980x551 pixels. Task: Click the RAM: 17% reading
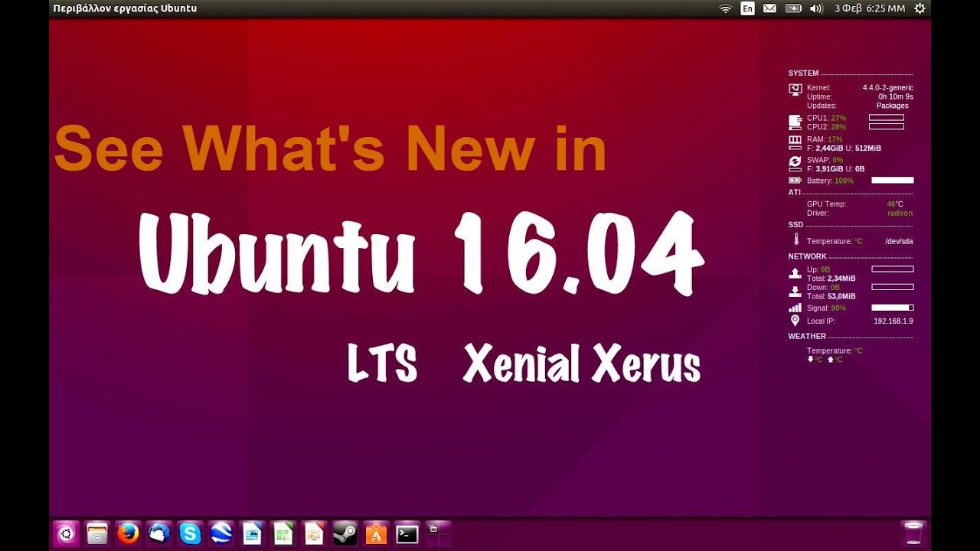coord(825,140)
